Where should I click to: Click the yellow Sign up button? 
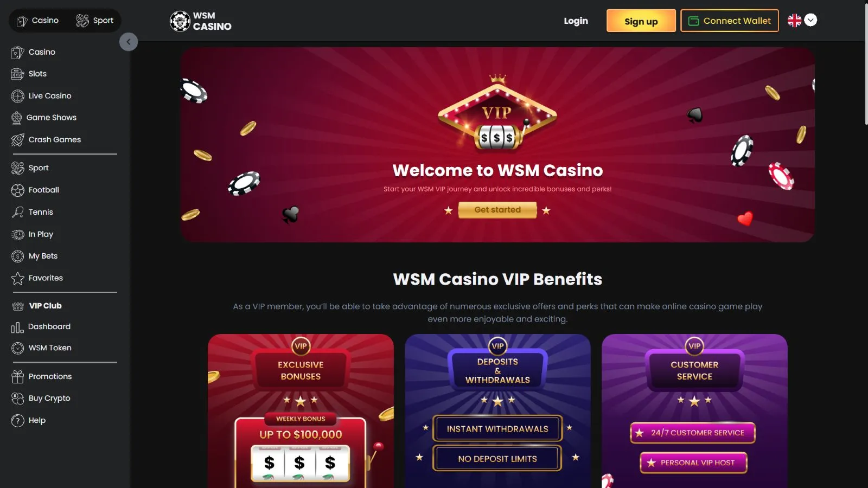point(641,21)
